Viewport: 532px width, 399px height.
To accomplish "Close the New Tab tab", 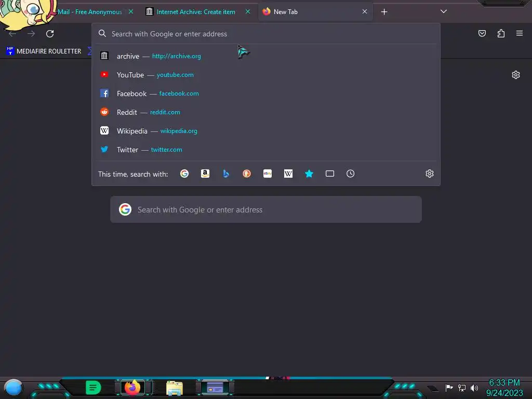I will (365, 11).
